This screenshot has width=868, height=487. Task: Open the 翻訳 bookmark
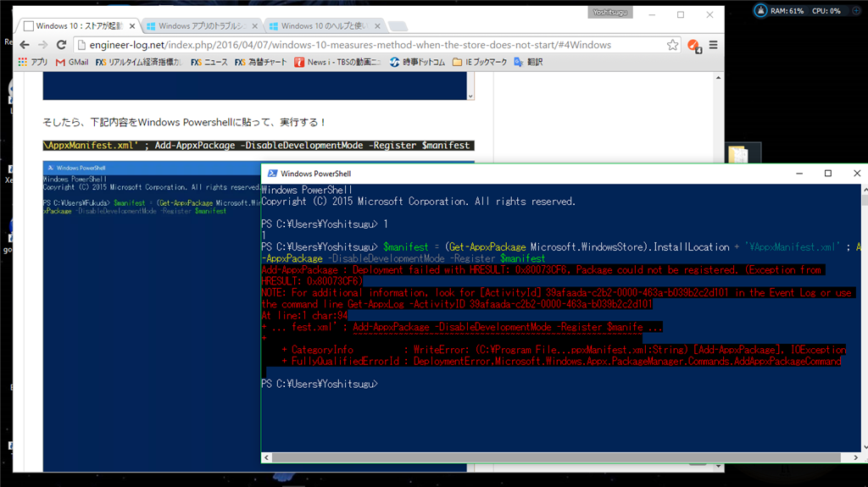(528, 62)
